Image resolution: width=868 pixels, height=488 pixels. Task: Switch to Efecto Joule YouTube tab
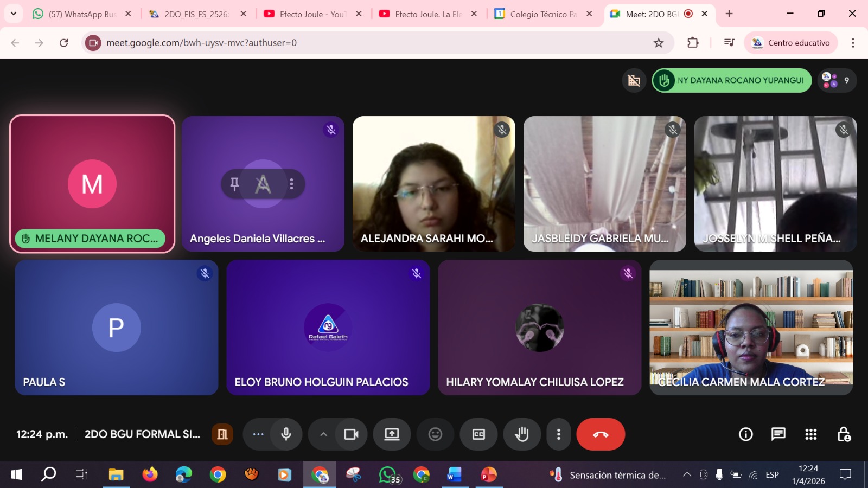click(x=312, y=14)
